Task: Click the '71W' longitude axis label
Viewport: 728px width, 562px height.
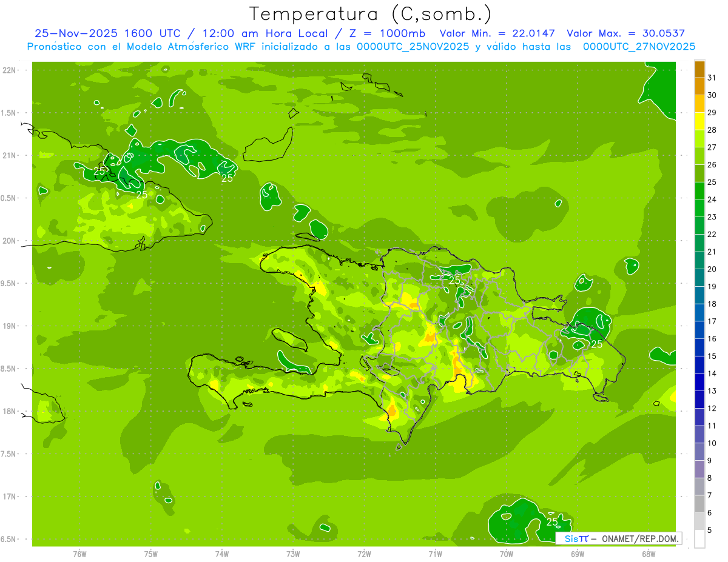Action: pyautogui.click(x=435, y=554)
